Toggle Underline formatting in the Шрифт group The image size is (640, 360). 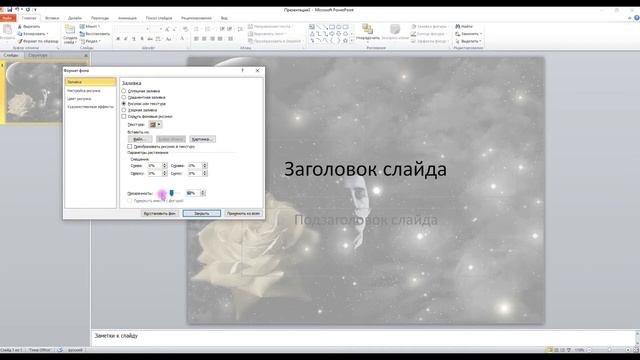(x=133, y=39)
